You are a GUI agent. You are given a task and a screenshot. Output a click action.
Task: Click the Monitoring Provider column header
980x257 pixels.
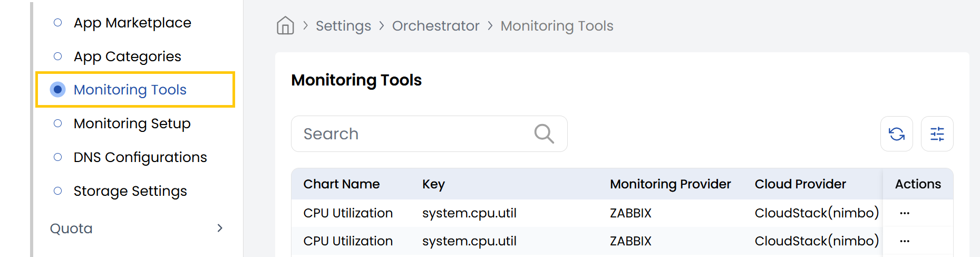click(x=670, y=184)
